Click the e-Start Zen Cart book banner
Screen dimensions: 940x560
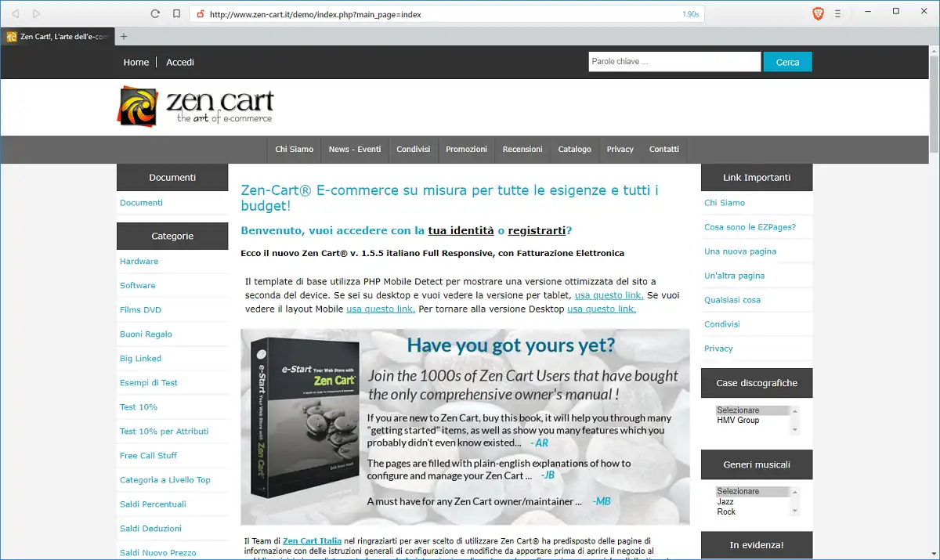tap(465, 427)
